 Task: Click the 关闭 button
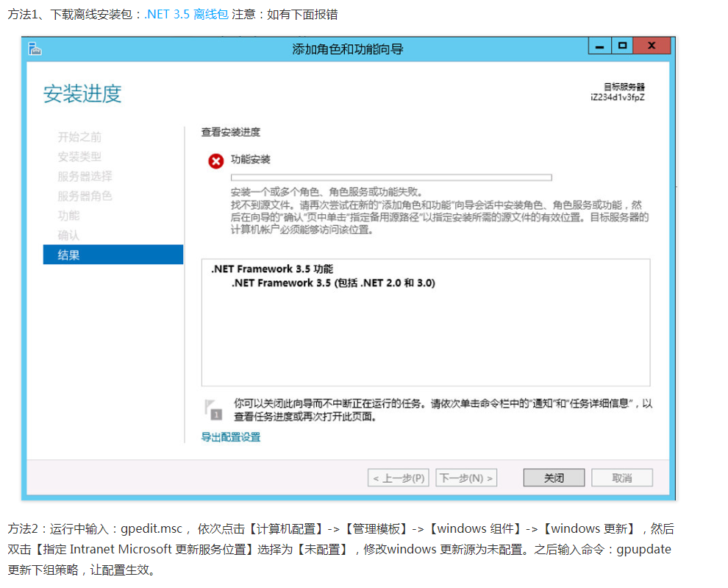(554, 478)
